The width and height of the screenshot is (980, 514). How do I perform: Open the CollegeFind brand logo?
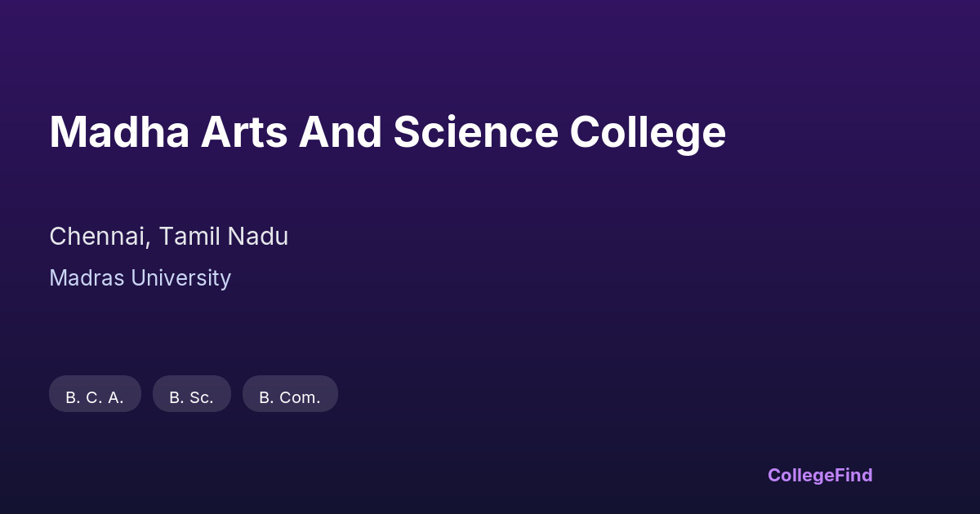pyautogui.click(x=819, y=475)
